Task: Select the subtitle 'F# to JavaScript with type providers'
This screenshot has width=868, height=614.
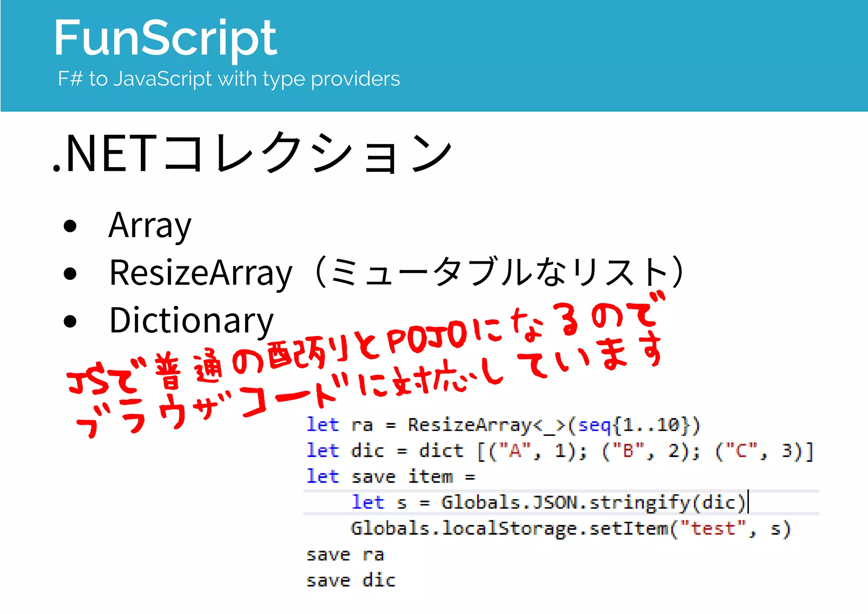Action: [229, 79]
